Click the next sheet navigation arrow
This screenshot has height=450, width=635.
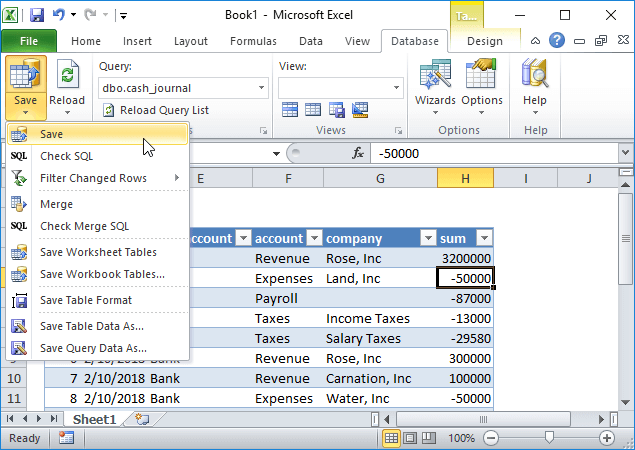(39, 419)
